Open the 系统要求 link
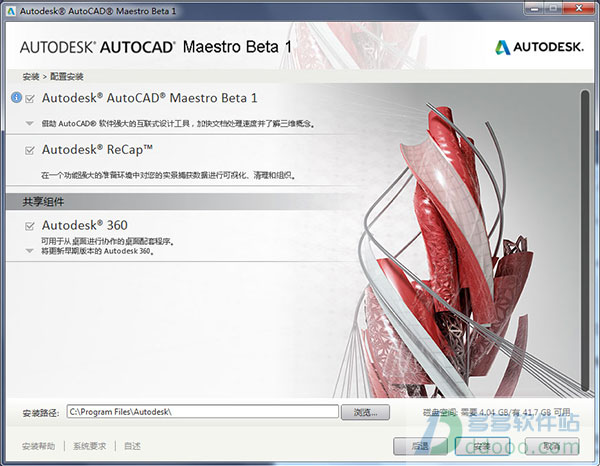The width and height of the screenshot is (600, 466). coord(90,446)
